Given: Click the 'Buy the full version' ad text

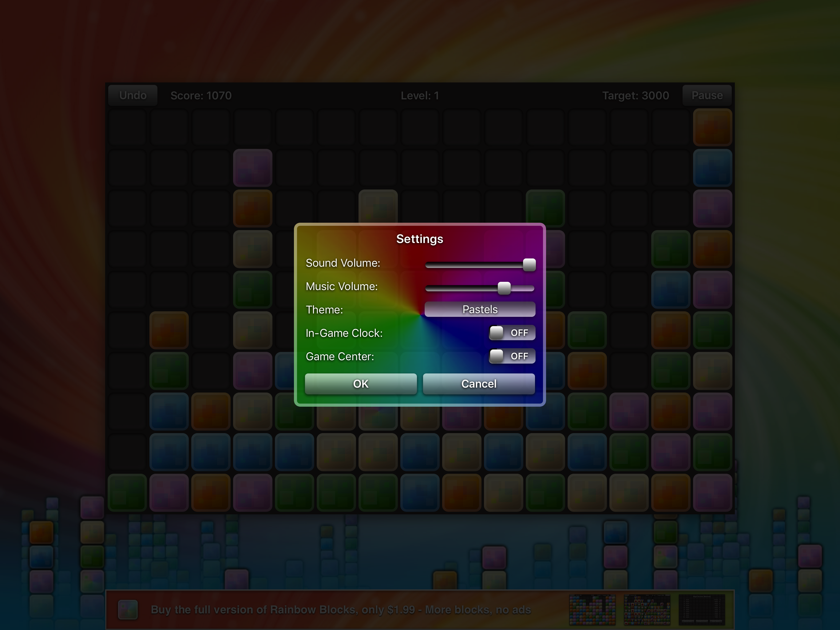Looking at the screenshot, I should [340, 609].
